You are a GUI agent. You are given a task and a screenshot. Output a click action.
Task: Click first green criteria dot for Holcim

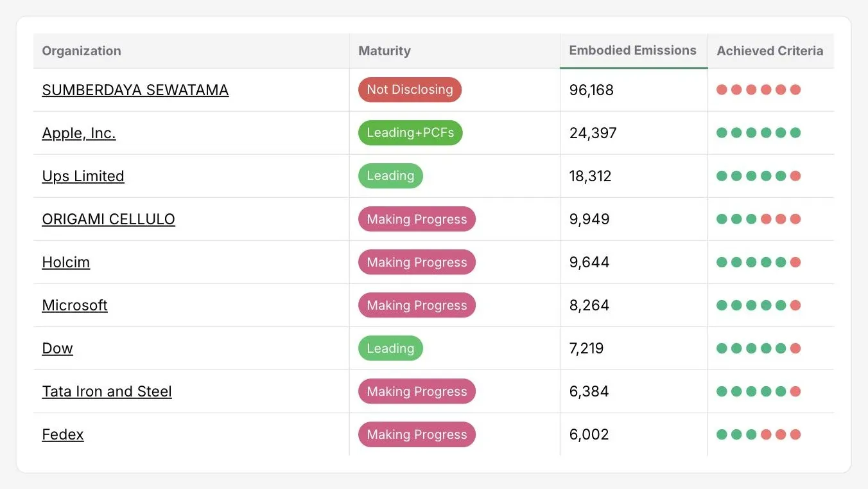click(x=722, y=262)
